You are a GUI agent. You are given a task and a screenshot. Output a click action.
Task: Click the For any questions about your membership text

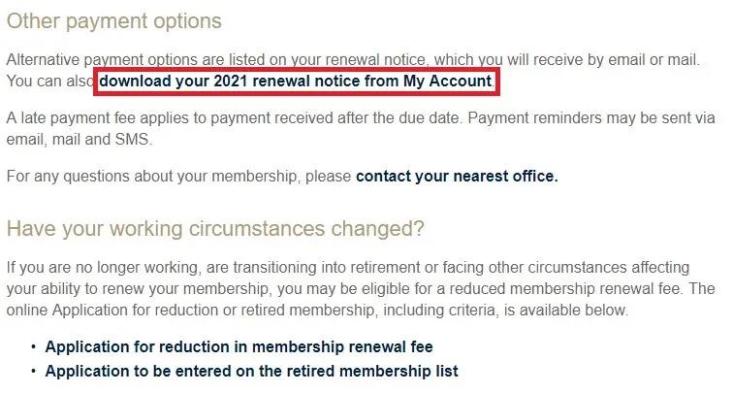[x=179, y=176]
